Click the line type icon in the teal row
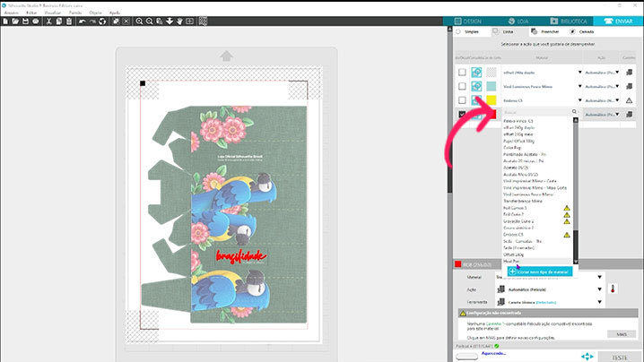 pyautogui.click(x=476, y=86)
